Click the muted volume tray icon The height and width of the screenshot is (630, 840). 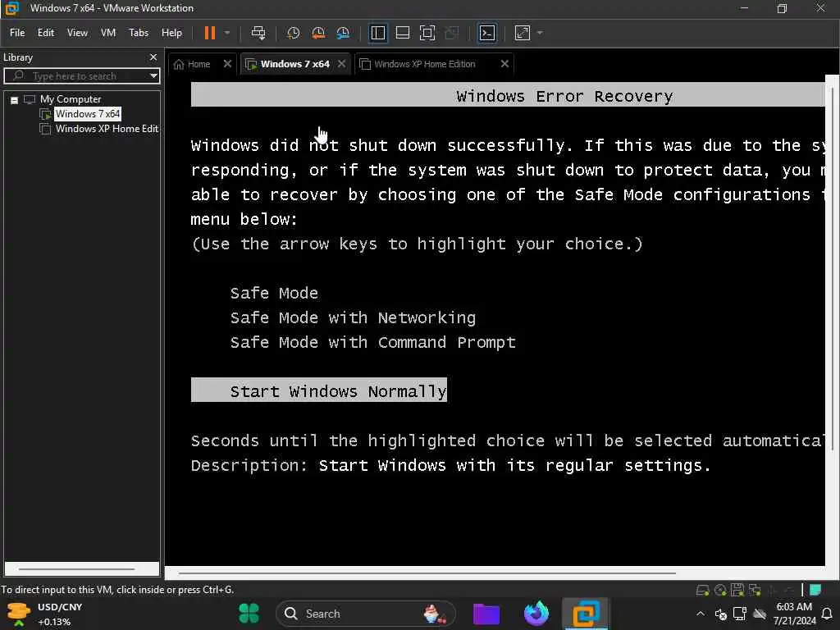[721, 614]
